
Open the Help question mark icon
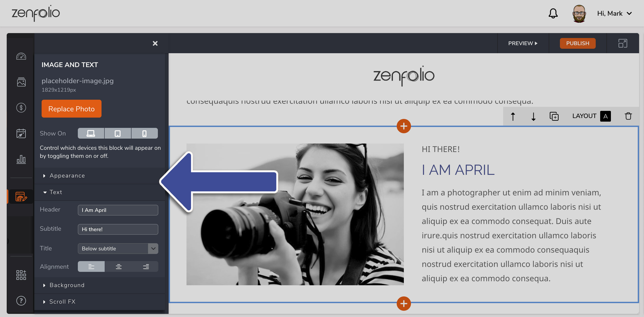[21, 301]
